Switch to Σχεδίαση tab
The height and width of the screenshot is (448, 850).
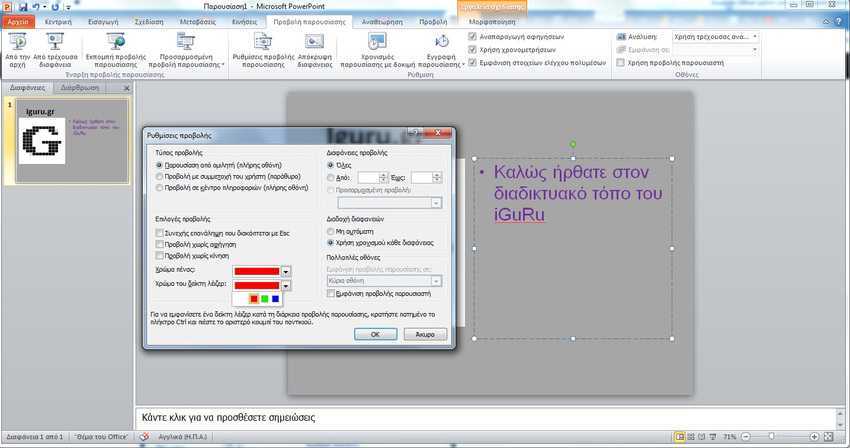pos(149,22)
